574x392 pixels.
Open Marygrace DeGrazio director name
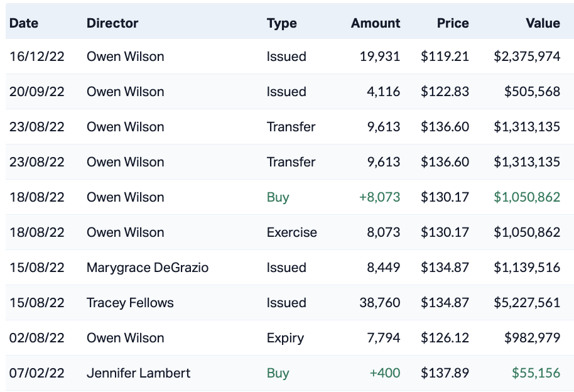point(148,268)
